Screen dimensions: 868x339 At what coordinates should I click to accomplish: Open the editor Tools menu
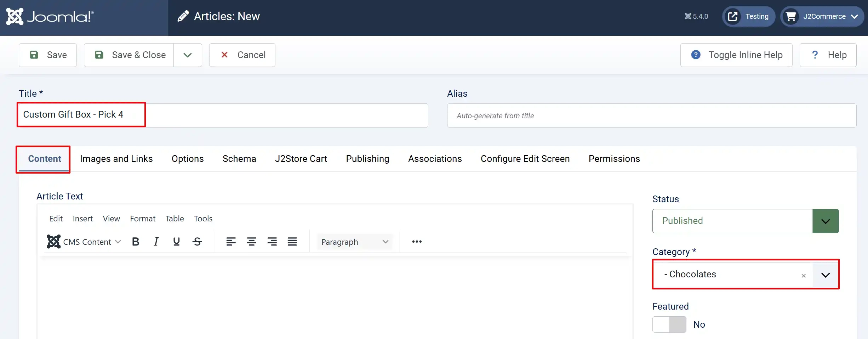click(x=203, y=219)
